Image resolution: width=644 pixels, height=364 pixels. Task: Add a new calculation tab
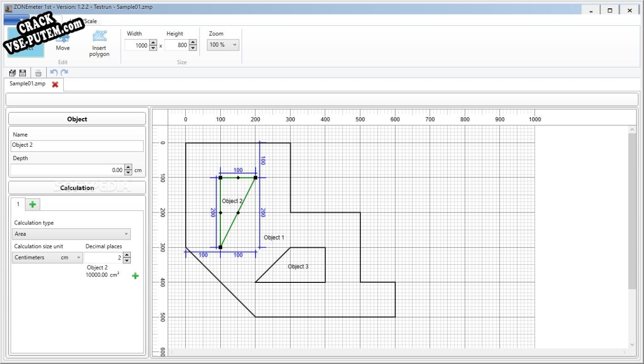click(33, 204)
